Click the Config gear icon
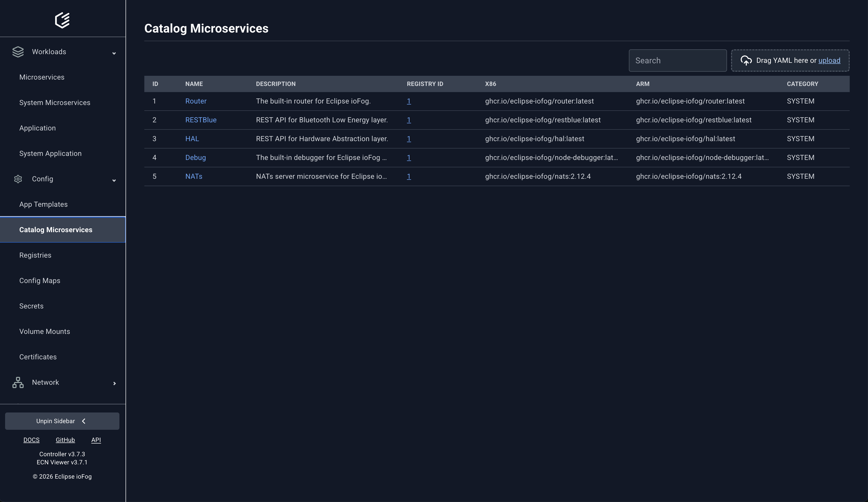The image size is (868, 502). pos(18,179)
